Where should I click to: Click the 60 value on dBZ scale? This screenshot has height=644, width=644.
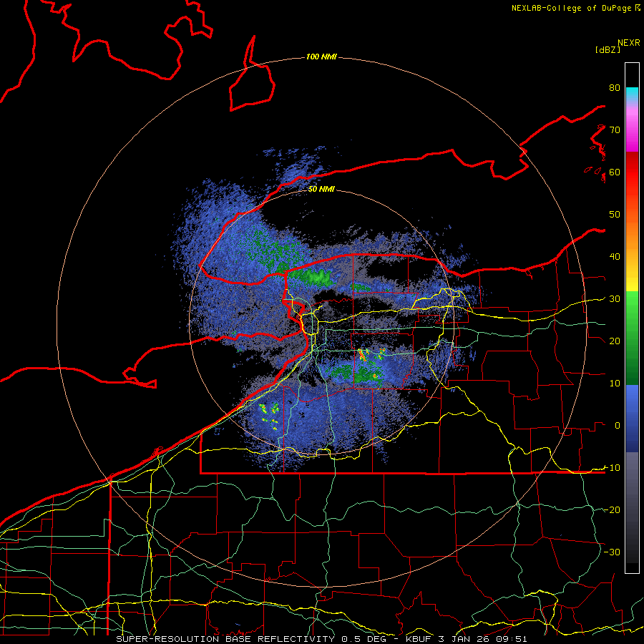tap(615, 172)
